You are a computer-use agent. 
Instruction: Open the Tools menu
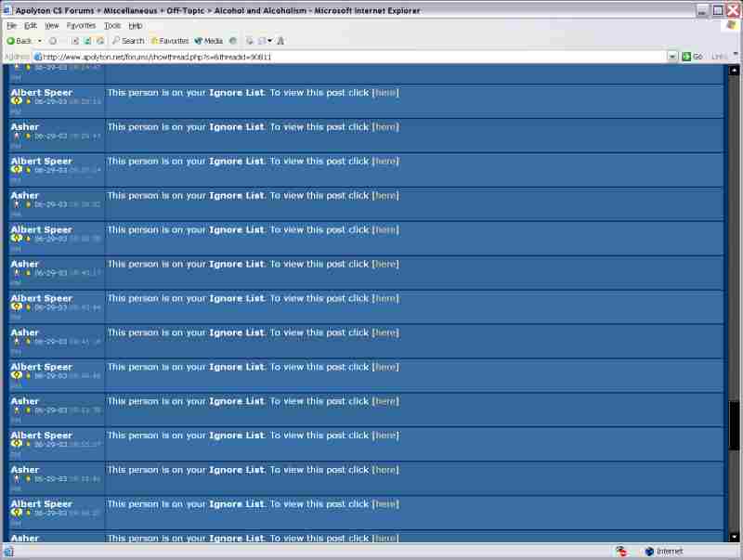coord(111,25)
